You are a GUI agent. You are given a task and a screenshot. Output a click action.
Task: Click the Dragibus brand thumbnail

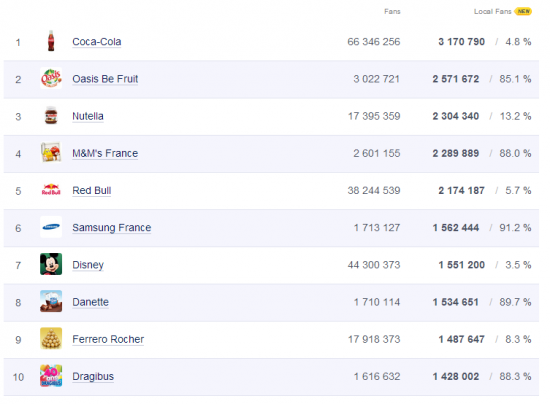click(x=51, y=376)
